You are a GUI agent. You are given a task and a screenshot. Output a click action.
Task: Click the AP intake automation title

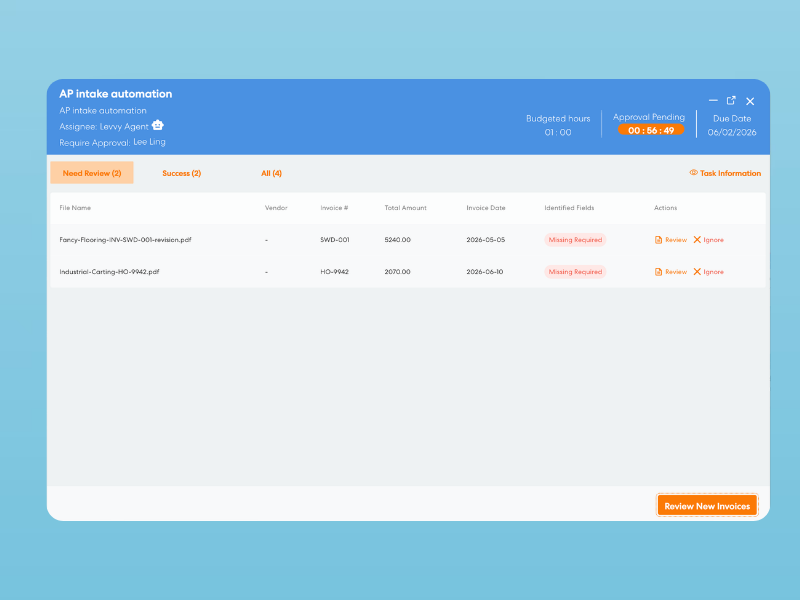[x=116, y=94]
